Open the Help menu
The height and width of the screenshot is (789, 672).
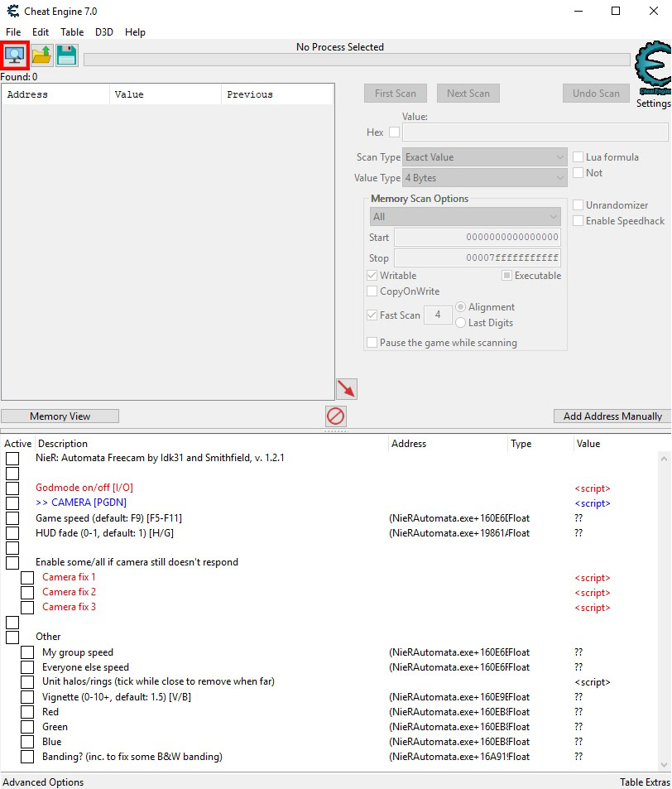135,32
